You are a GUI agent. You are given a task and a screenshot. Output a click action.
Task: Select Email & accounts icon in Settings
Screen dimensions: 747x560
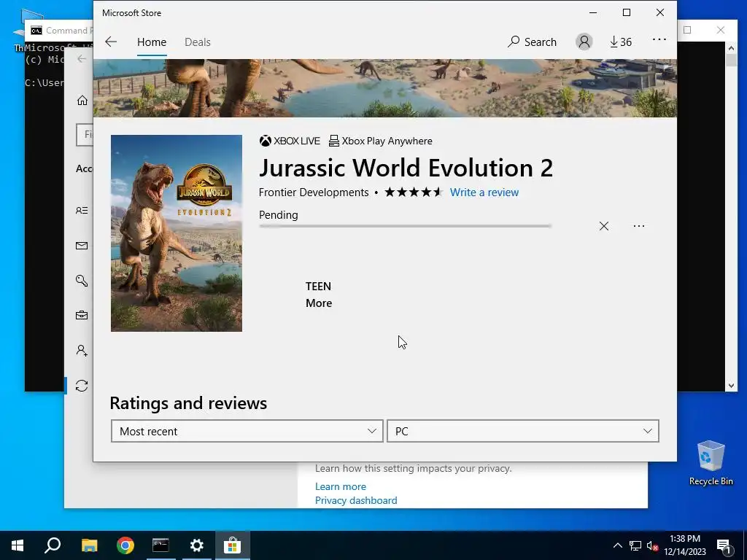(82, 246)
